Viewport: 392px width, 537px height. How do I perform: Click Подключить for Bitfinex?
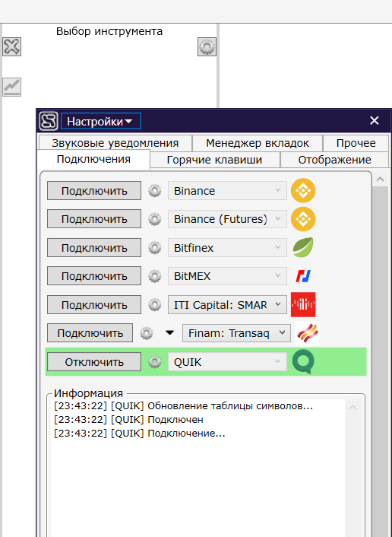tap(94, 248)
